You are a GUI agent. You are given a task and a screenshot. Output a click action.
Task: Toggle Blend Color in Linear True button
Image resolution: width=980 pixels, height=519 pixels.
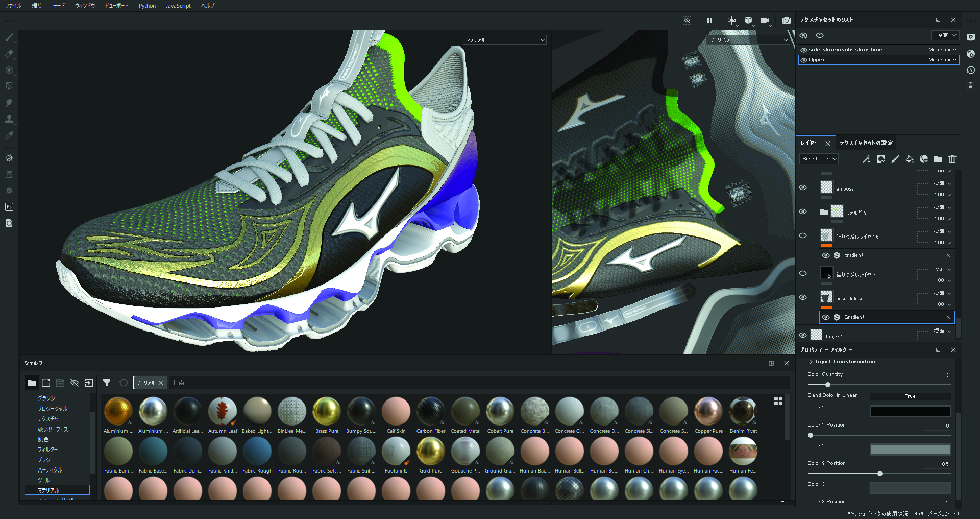coord(910,396)
